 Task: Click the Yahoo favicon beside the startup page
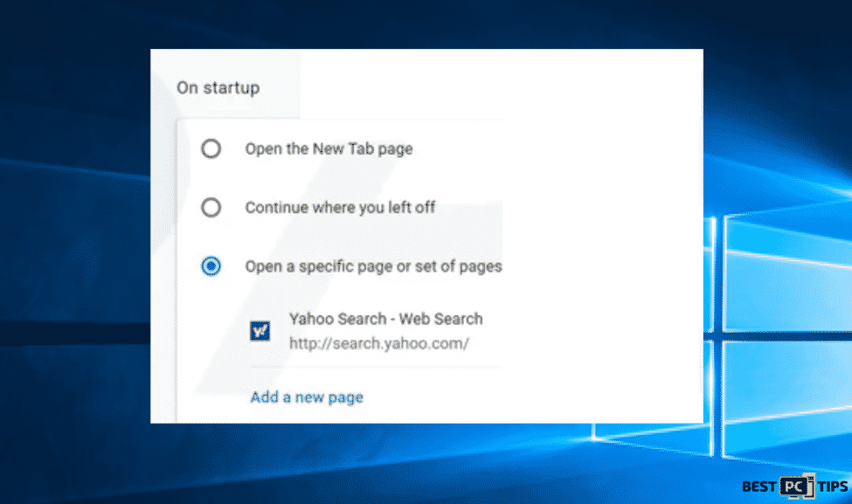point(260,331)
